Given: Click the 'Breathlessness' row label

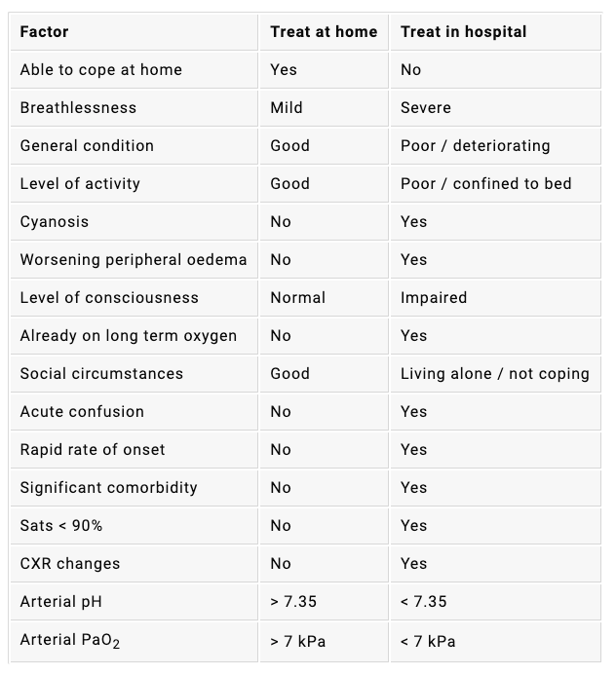Looking at the screenshot, I should (x=78, y=108).
